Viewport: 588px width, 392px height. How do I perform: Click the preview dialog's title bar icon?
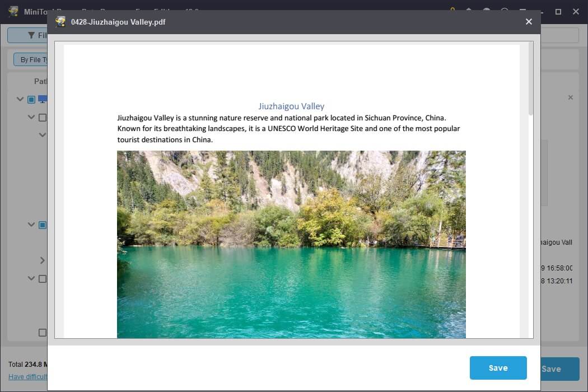point(60,22)
